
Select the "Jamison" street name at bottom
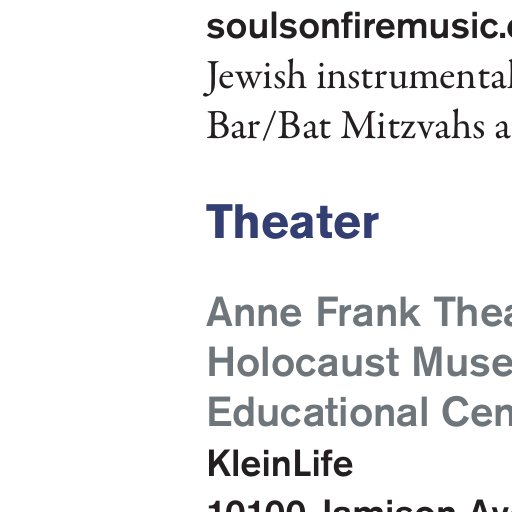(x=388, y=507)
